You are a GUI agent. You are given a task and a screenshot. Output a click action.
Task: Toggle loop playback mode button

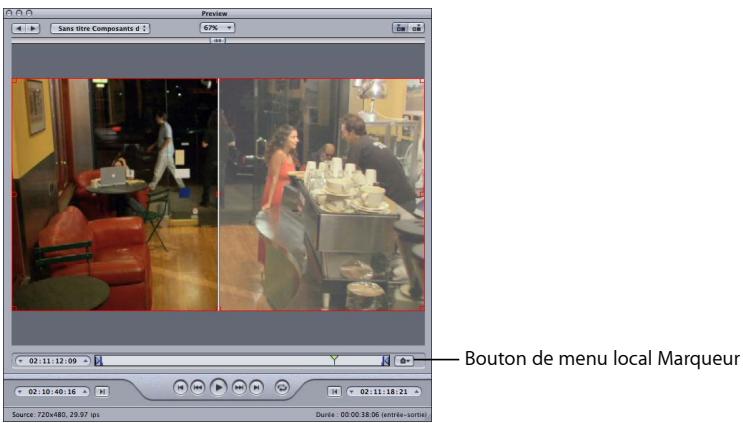[x=282, y=384]
